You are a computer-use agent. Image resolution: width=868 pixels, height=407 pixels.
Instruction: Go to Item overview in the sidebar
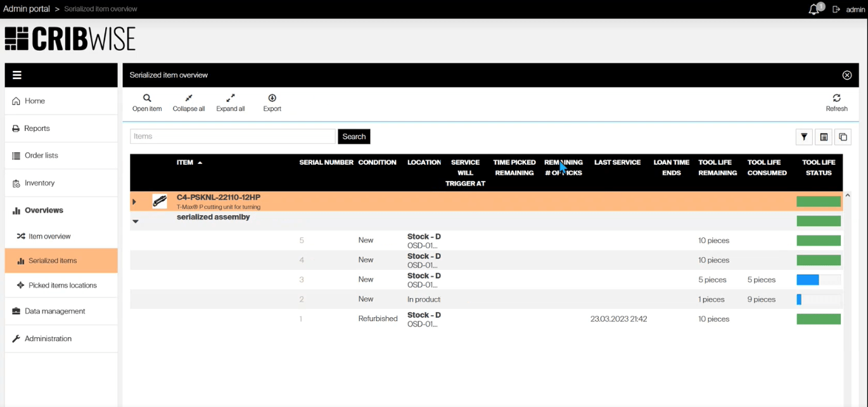(x=49, y=236)
